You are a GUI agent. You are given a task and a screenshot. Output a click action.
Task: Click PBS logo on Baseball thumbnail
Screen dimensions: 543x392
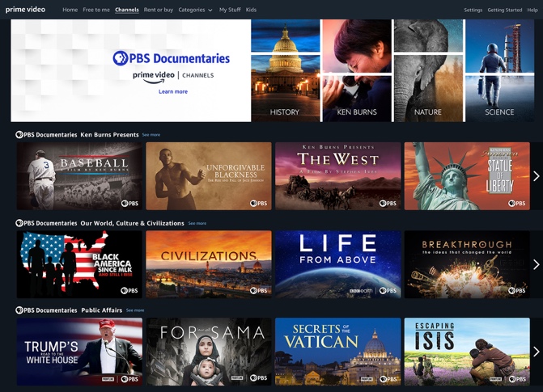[129, 204]
